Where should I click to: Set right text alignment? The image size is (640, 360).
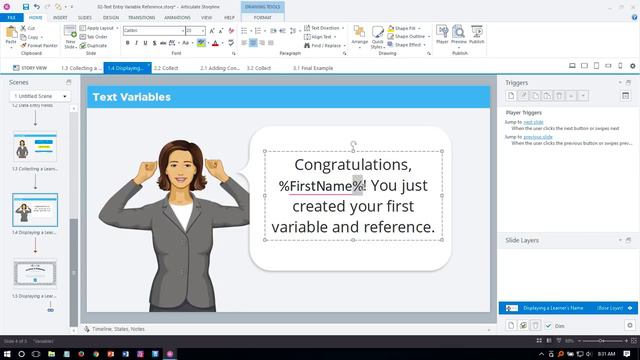[x=262, y=43]
